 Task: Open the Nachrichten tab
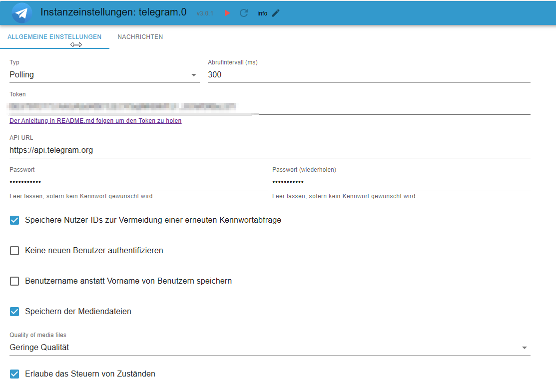pos(140,37)
